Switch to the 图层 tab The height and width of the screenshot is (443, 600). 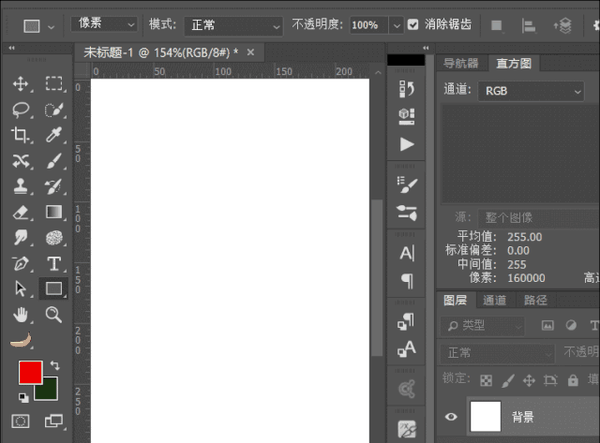pos(455,300)
